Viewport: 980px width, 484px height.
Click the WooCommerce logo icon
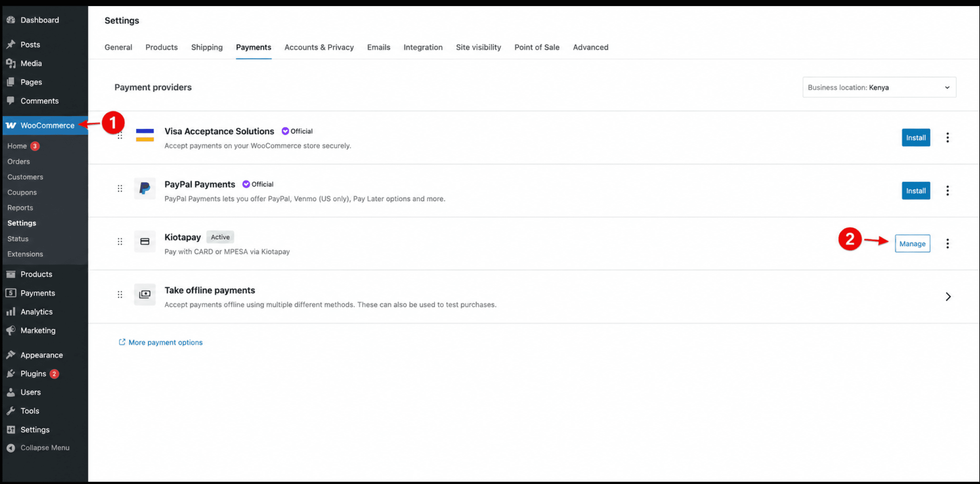point(11,125)
